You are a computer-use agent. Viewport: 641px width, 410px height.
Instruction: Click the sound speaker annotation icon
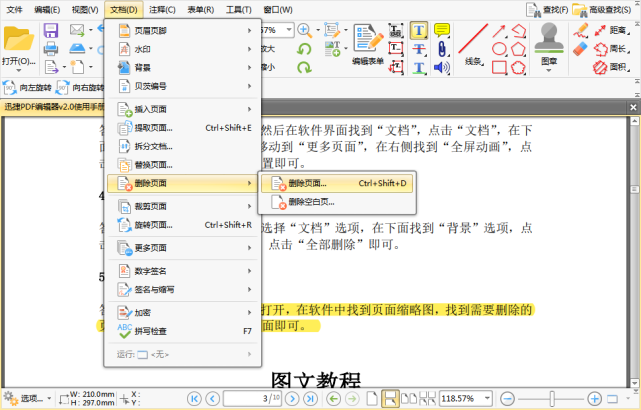[x=442, y=67]
